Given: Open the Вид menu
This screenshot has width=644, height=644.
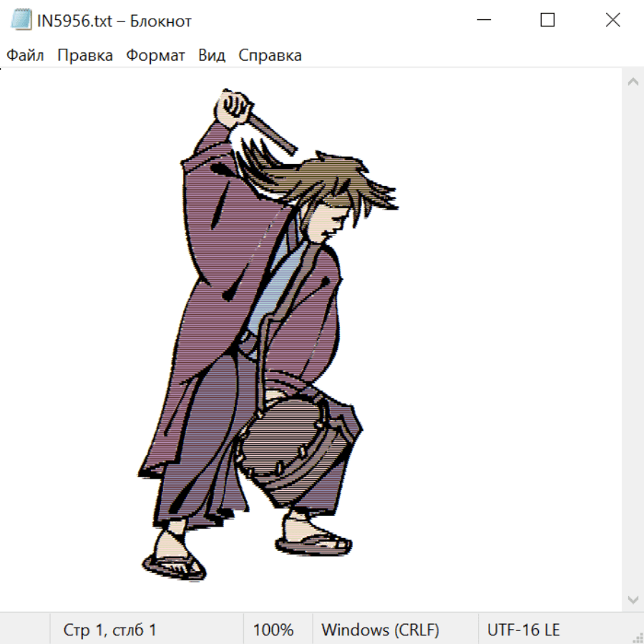Looking at the screenshot, I should (x=212, y=56).
